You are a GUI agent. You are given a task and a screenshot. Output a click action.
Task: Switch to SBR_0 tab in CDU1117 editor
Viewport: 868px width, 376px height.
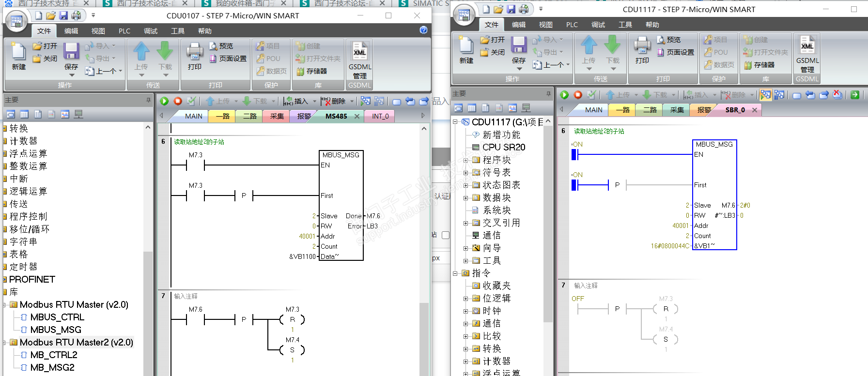pos(735,110)
